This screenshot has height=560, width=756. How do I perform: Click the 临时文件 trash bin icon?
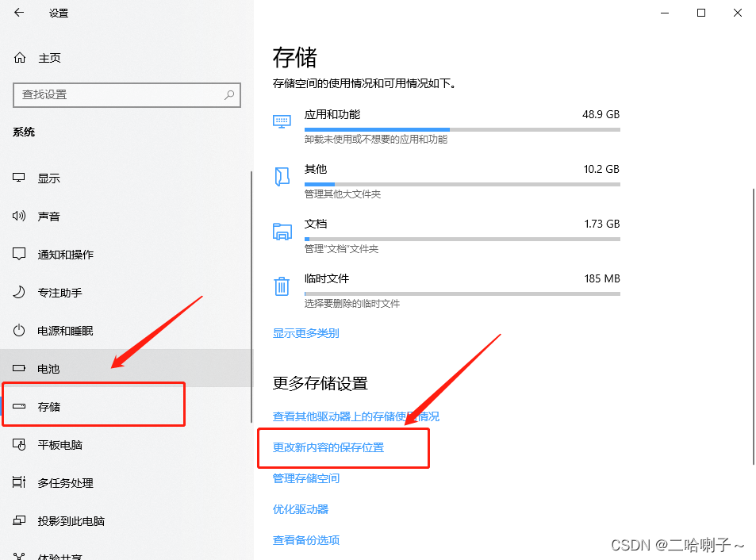pos(282,286)
